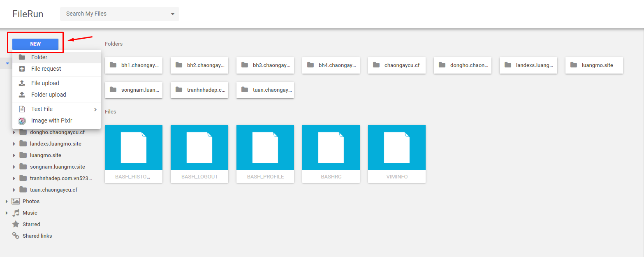Open the Photos label in sidebar
This screenshot has width=644, height=257.
click(31, 201)
